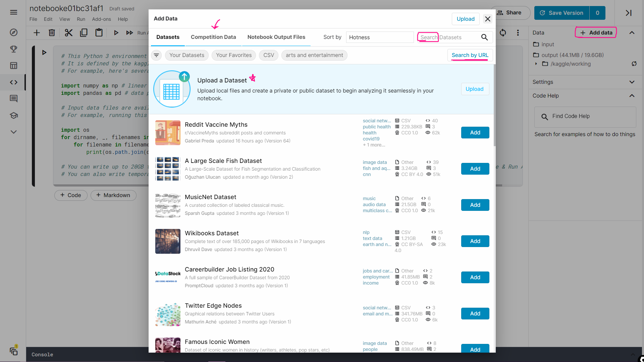The height and width of the screenshot is (362, 644).
Task: Open the Sort by Hotness dropdown
Action: click(380, 37)
